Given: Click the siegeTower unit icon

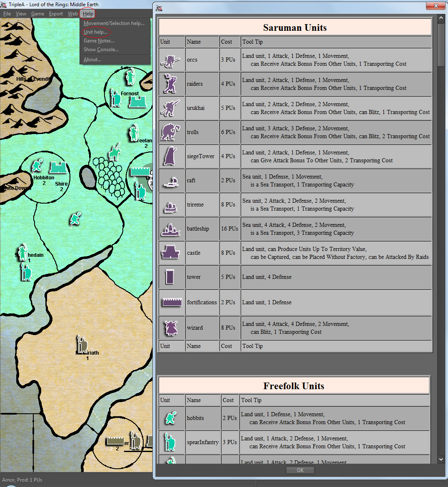Looking at the screenshot, I should [x=170, y=156].
